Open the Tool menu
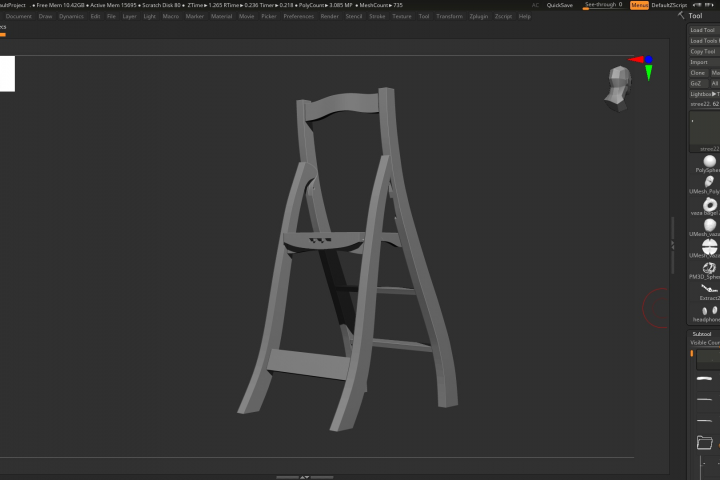 (424, 16)
